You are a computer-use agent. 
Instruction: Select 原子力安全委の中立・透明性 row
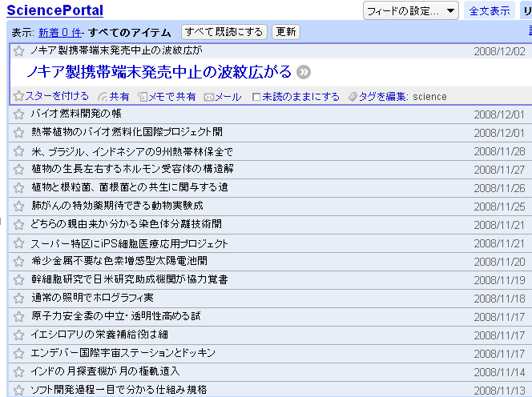pyautogui.click(x=270, y=317)
